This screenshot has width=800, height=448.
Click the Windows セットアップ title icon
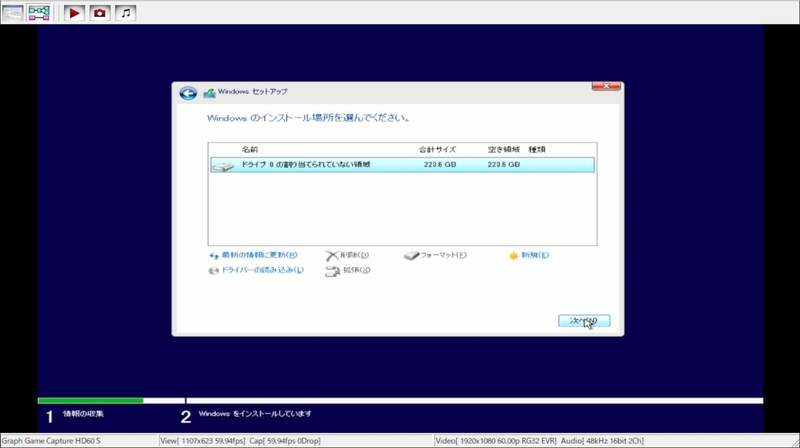[209, 93]
